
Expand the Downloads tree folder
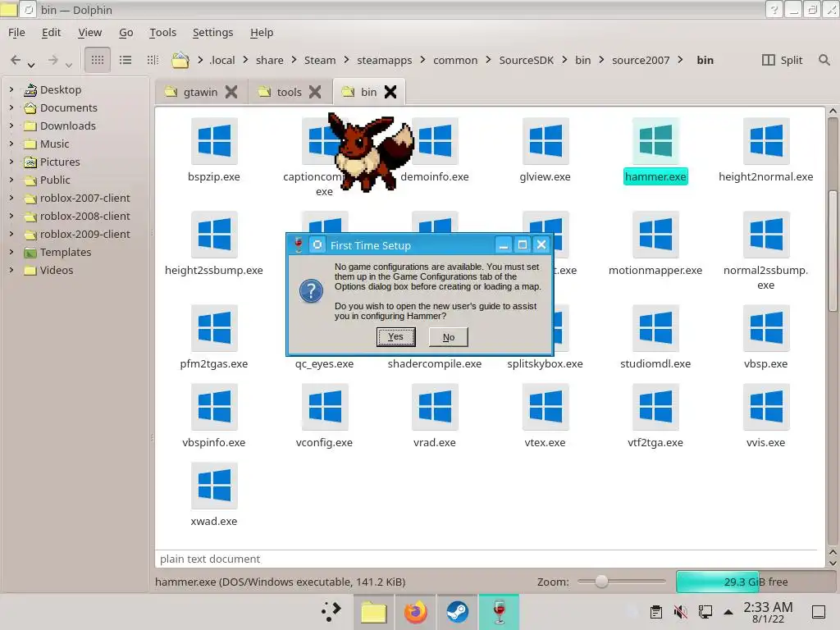tap(11, 126)
